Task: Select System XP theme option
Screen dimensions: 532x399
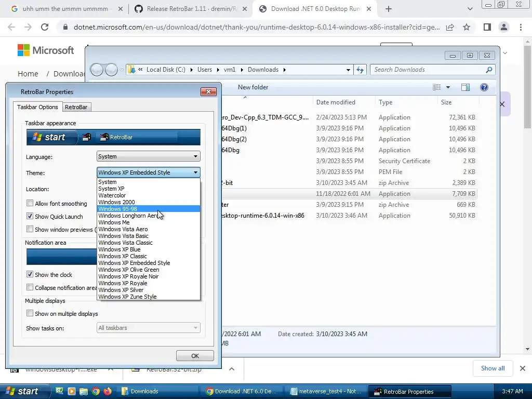Action: [148, 188]
